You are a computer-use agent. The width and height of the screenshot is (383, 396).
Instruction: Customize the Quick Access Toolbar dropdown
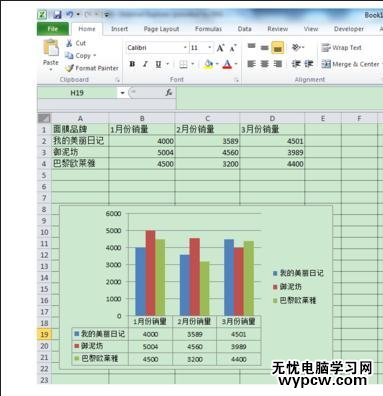107,15
